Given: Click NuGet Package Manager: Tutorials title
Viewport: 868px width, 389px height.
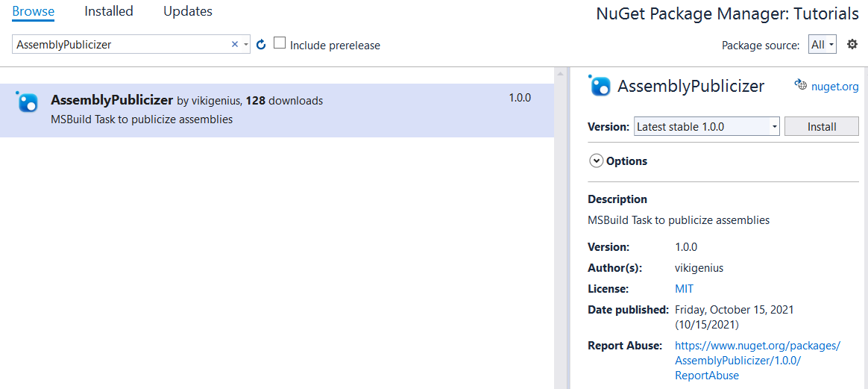Looking at the screenshot, I should [727, 14].
